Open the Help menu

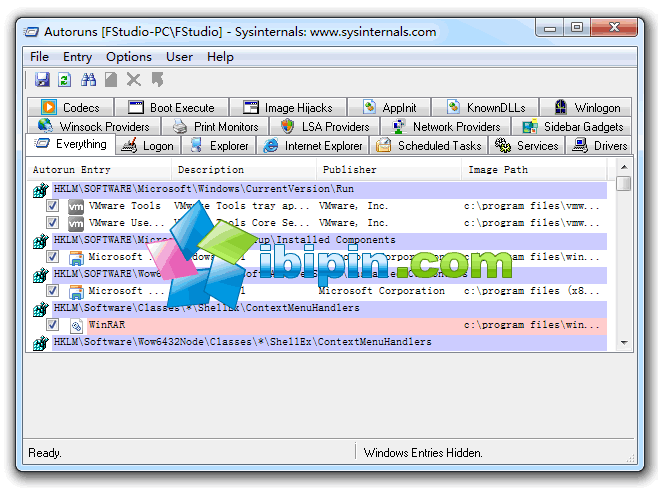(220, 57)
